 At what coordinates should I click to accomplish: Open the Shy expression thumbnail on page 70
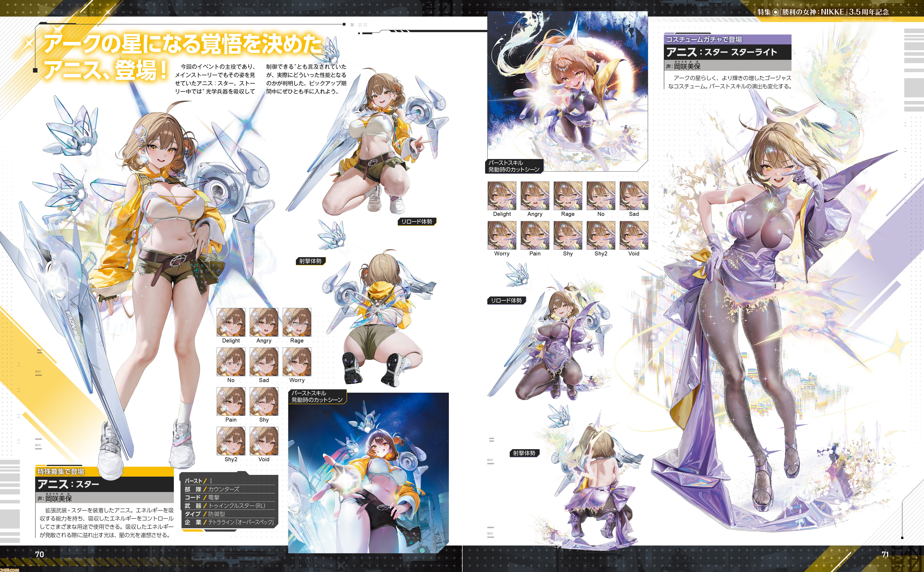[x=264, y=401]
